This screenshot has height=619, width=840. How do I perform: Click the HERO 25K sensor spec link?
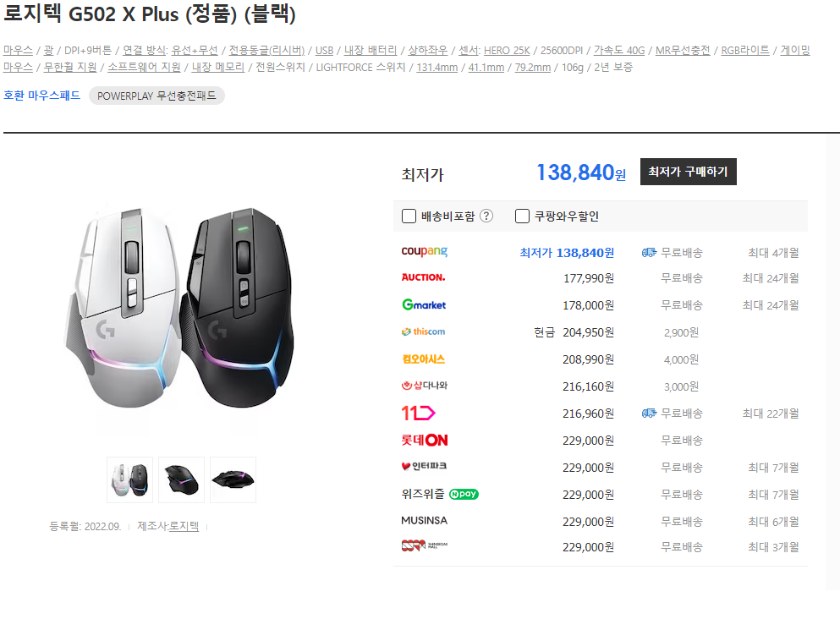tap(507, 51)
